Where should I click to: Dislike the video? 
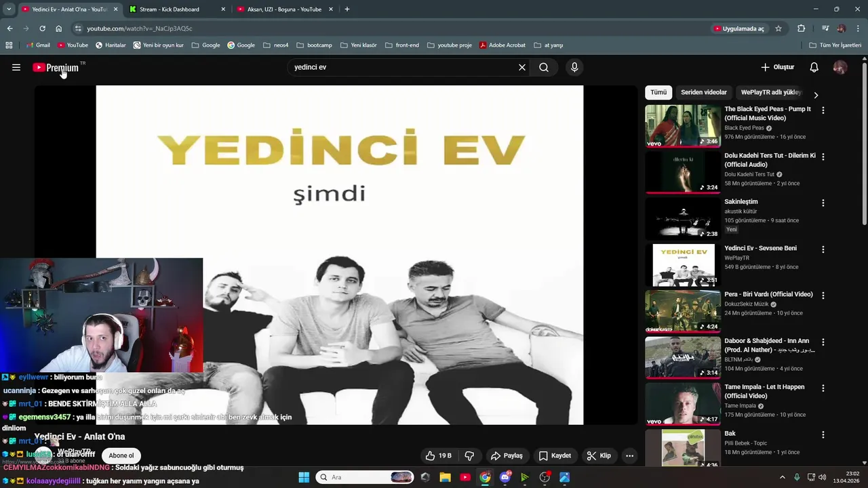point(469,455)
